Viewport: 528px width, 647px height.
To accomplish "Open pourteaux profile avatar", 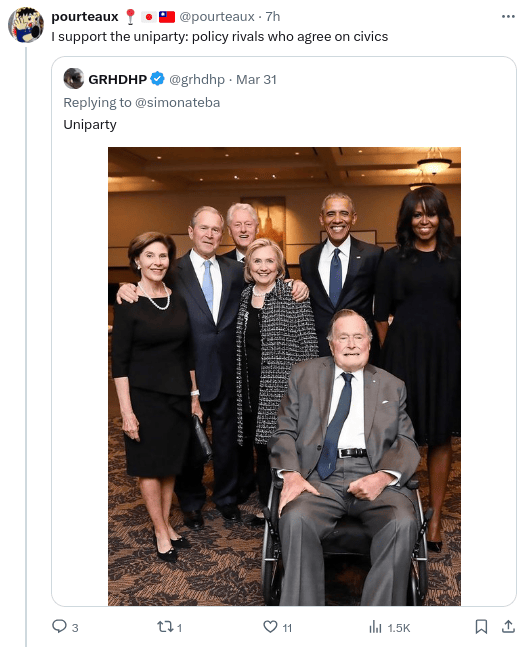I will coord(26,25).
